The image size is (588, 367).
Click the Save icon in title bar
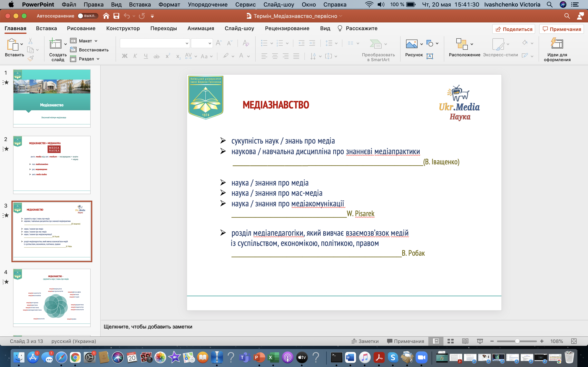pyautogui.click(x=116, y=16)
